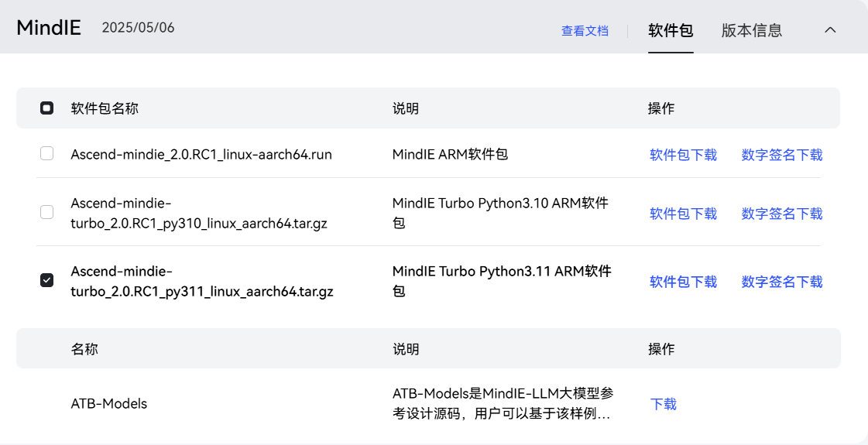
Task: Click 软件包下载 for py310 turbo package
Action: 683,214
